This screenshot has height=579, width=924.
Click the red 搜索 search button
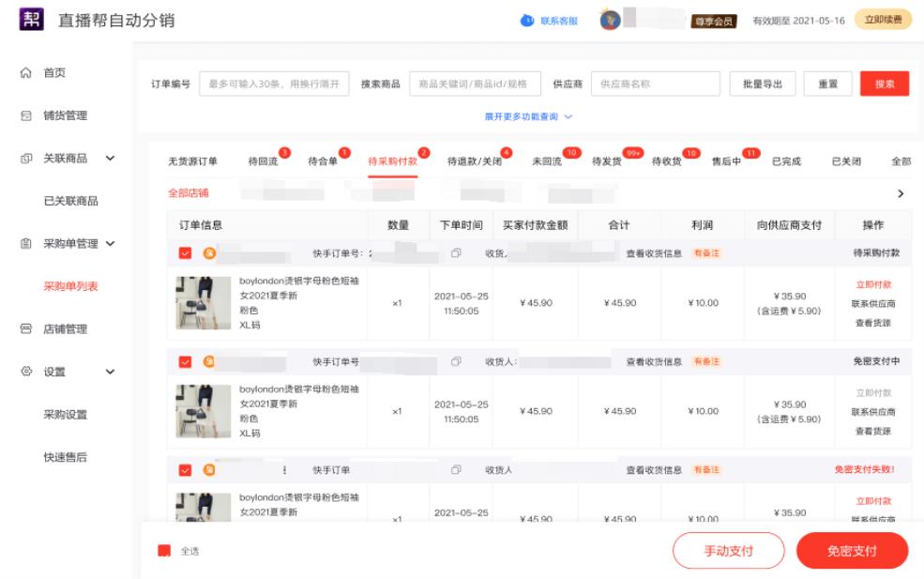pyautogui.click(x=884, y=84)
